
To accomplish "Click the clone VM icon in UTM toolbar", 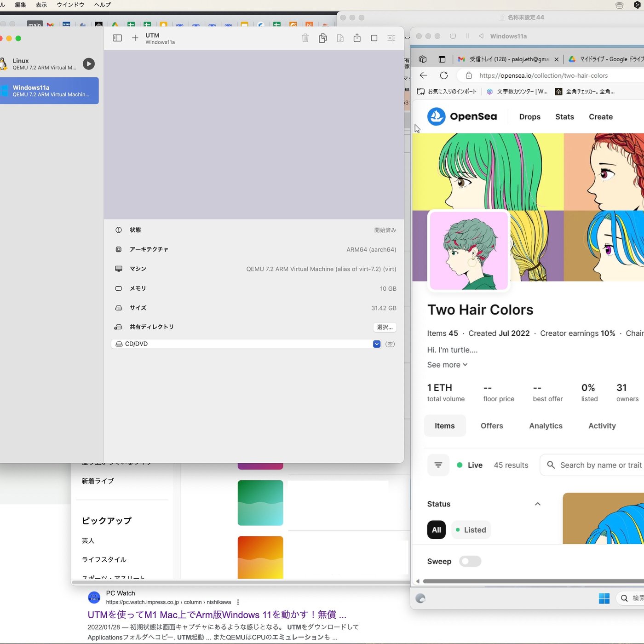I will (322, 38).
